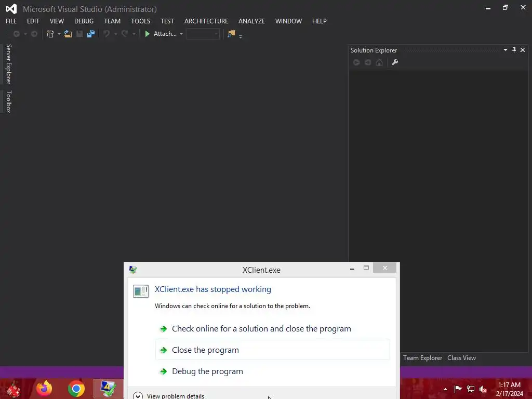Image resolution: width=532 pixels, height=399 pixels.
Task: Open the toolbar options overflow arrow
Action: pyautogui.click(x=241, y=36)
